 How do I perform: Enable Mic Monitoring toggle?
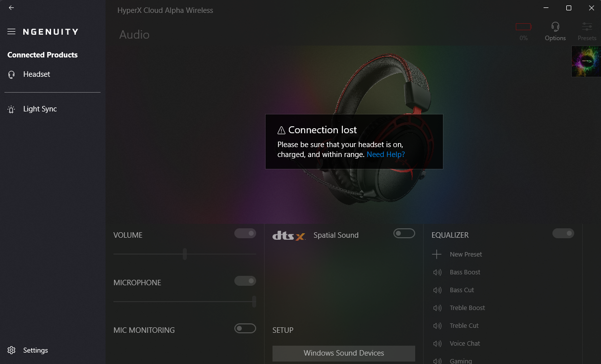coord(245,328)
